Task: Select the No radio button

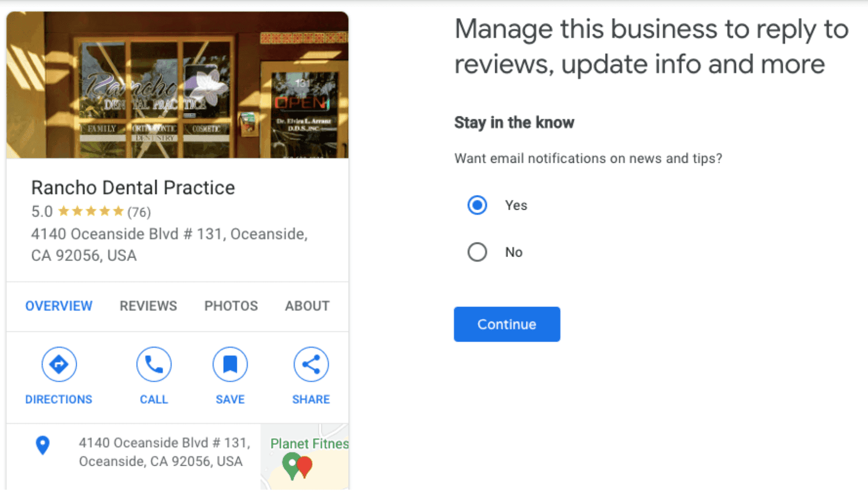Action: click(x=477, y=252)
